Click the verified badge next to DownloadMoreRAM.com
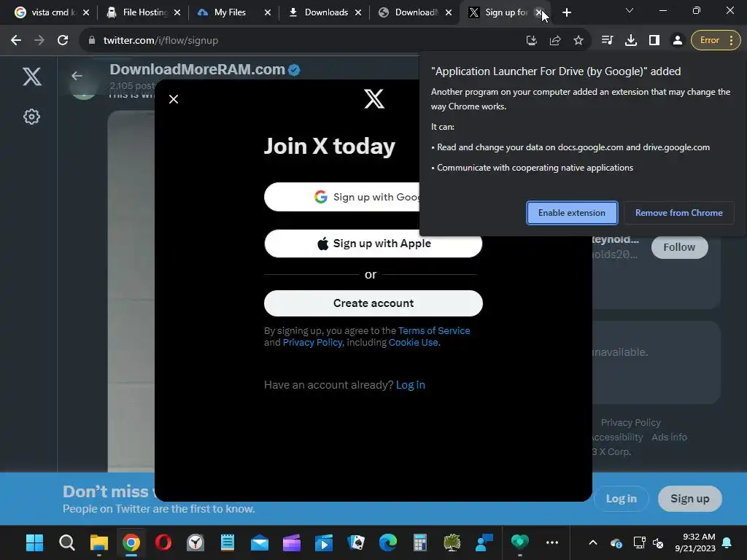 pyautogui.click(x=295, y=70)
